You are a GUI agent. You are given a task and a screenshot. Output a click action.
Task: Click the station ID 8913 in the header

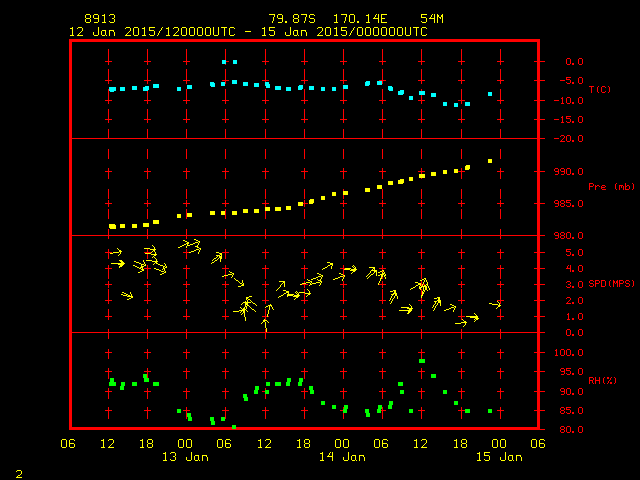pos(100,19)
